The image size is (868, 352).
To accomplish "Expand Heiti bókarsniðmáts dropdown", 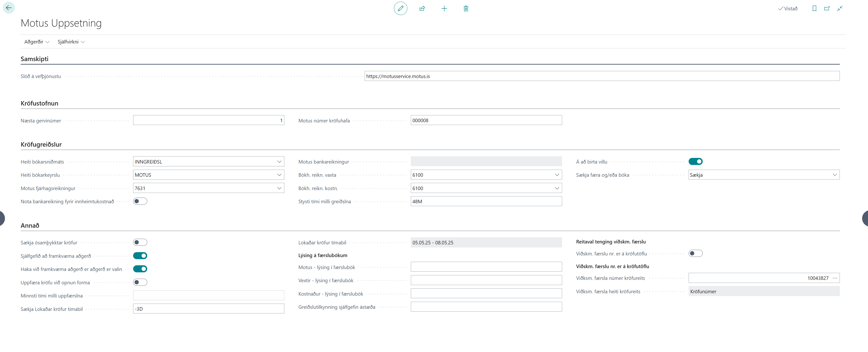I will tap(279, 162).
